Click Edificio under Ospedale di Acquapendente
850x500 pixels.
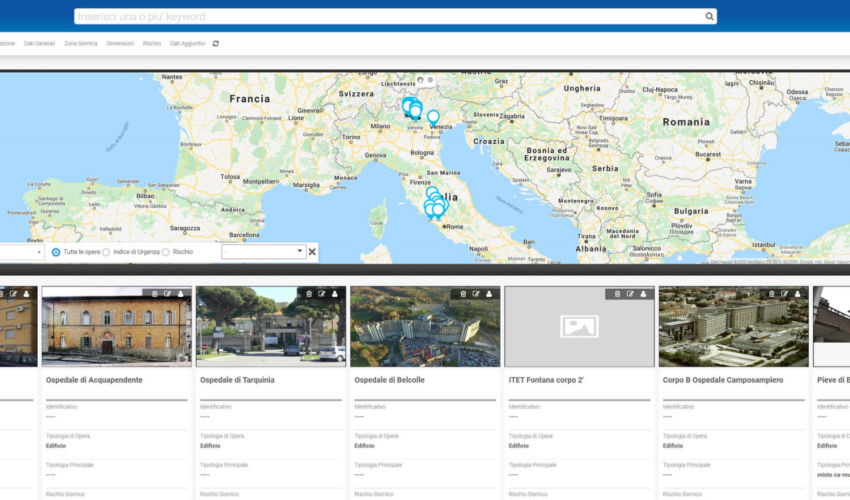pos(56,446)
